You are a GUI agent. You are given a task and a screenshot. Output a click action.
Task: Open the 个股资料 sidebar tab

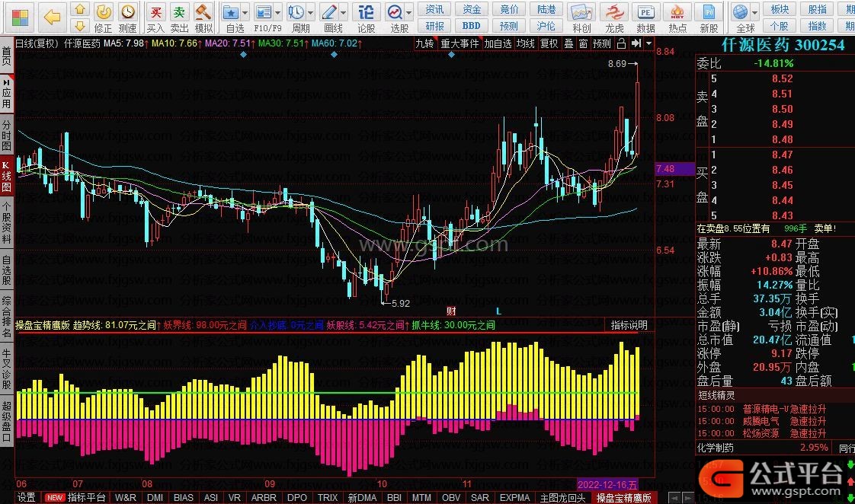click(7, 222)
